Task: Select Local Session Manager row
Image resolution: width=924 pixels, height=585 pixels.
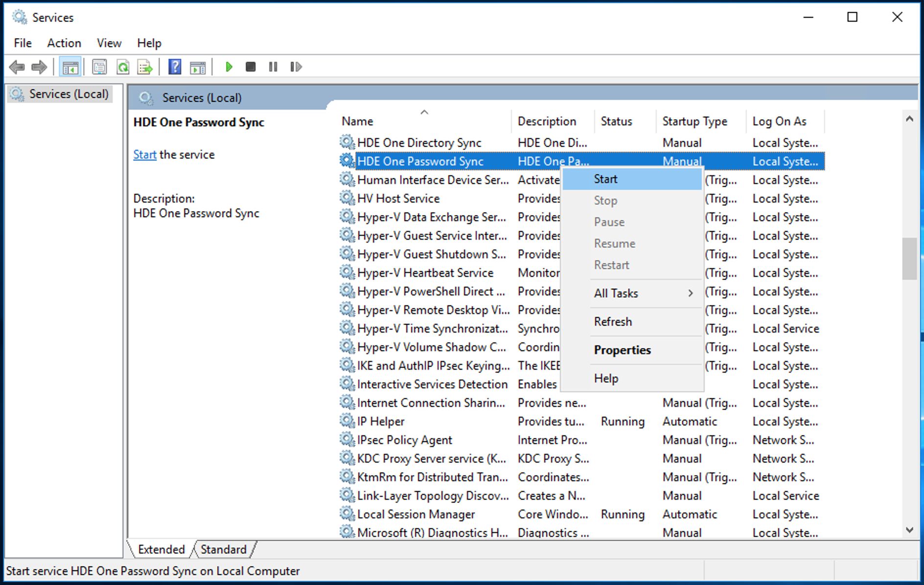Action: click(x=582, y=514)
